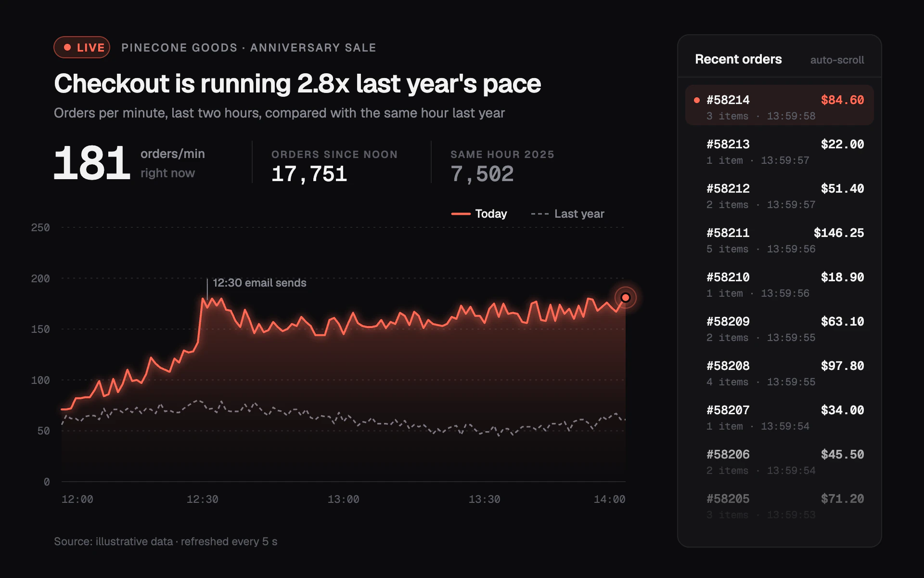The height and width of the screenshot is (578, 924).
Task: Click the $146.25 order amount
Action: click(839, 233)
